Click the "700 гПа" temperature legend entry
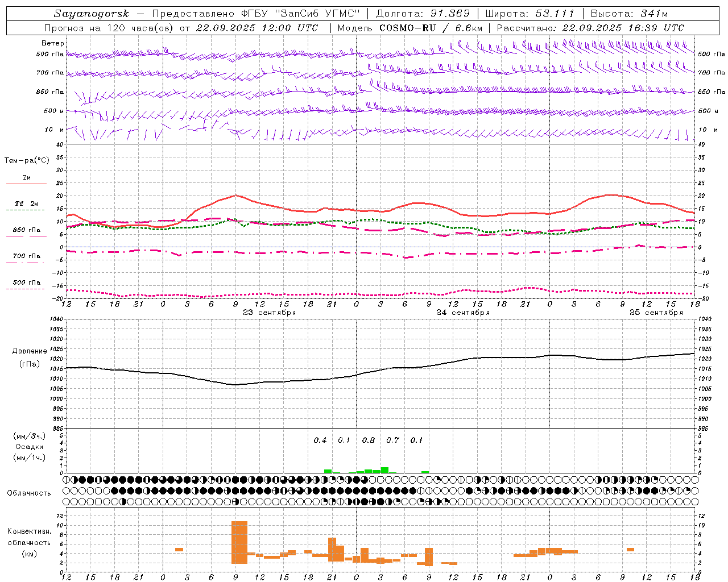728x582 pixels. point(27,256)
